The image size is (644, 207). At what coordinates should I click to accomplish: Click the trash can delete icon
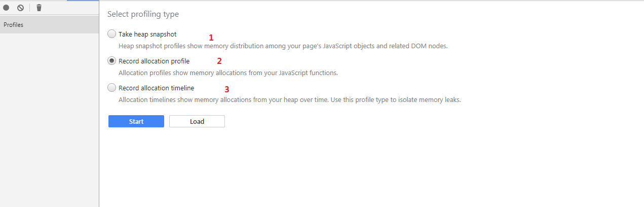coord(39,8)
